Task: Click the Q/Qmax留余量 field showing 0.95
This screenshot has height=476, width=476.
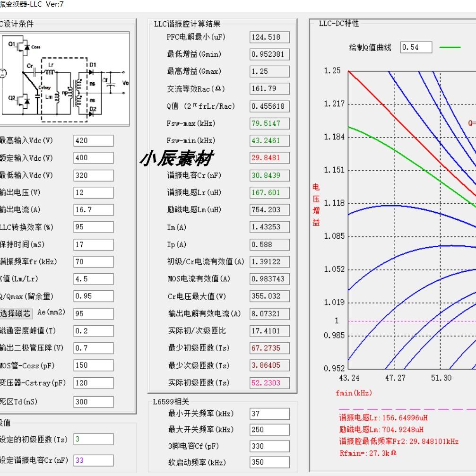Action: [x=94, y=296]
